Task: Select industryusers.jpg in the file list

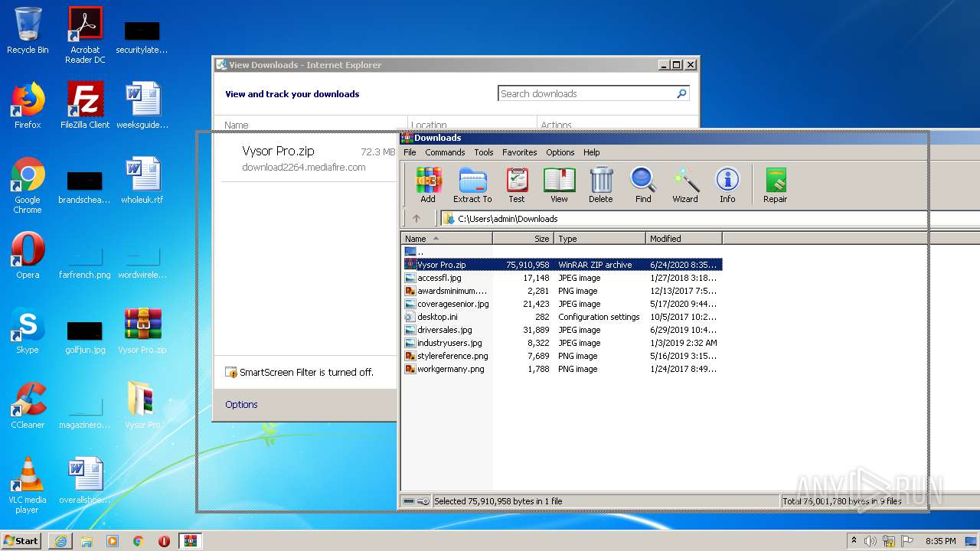Action: point(563,343)
